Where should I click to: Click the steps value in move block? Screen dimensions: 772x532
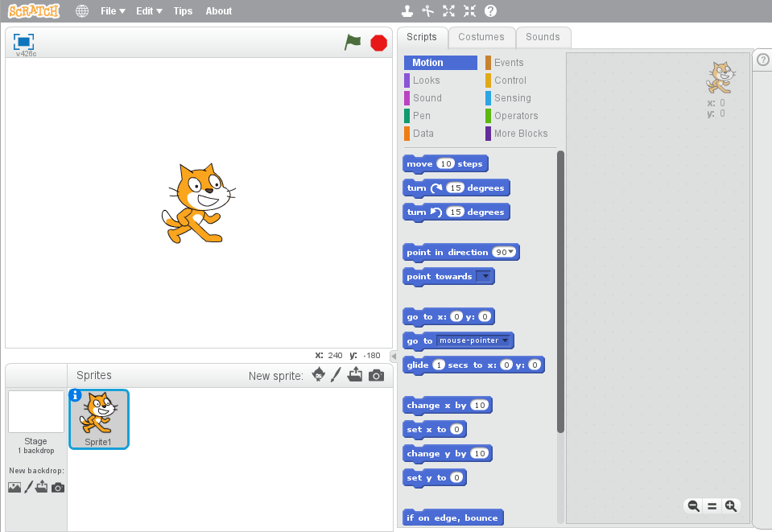click(x=446, y=164)
